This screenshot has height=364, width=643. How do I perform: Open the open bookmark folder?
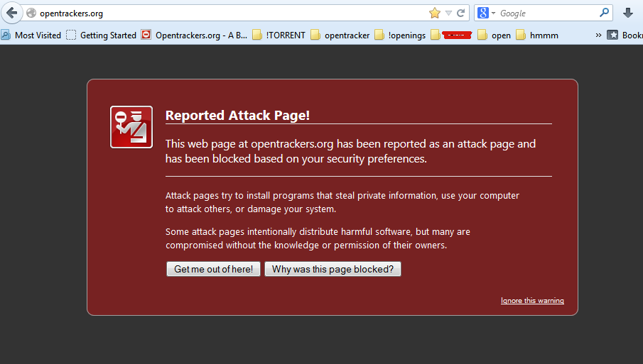495,35
